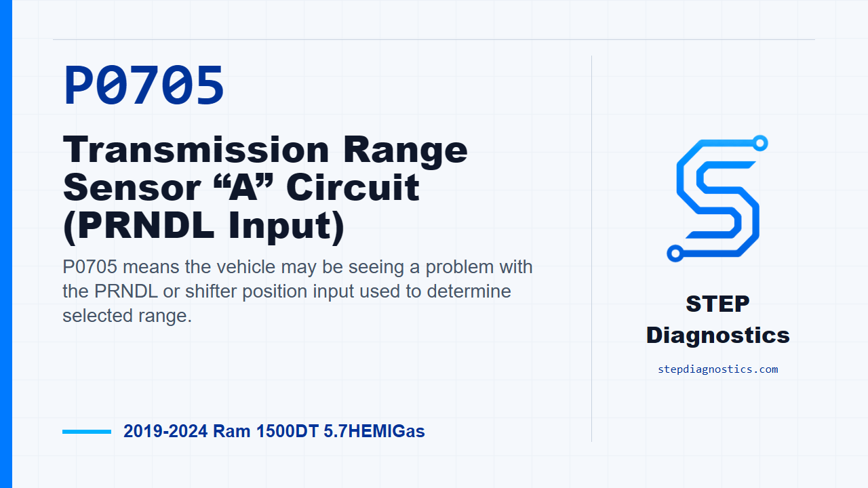Click the logo's bottom-left circuit node circle
868x488 pixels.
click(674, 254)
